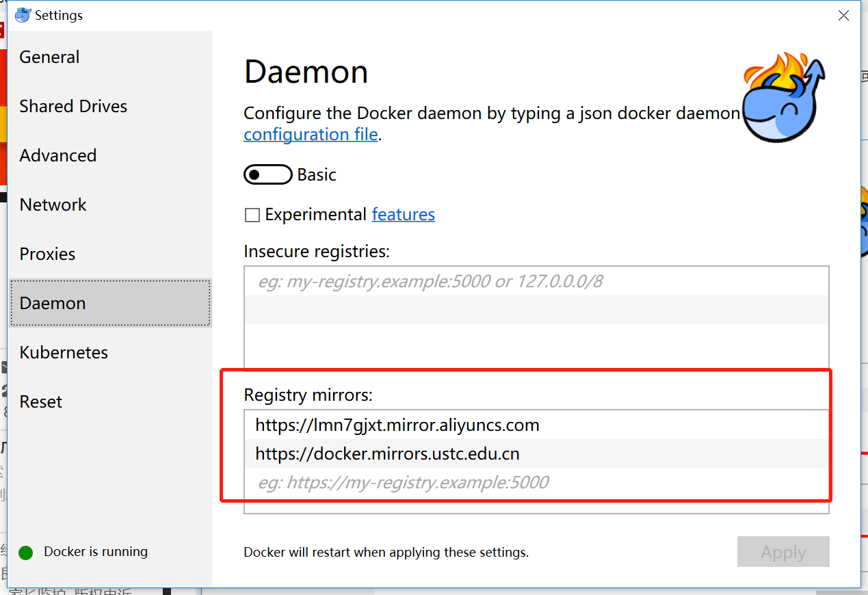The image size is (868, 595).
Task: Click the flaming Docker whale illustration
Action: coord(785,98)
